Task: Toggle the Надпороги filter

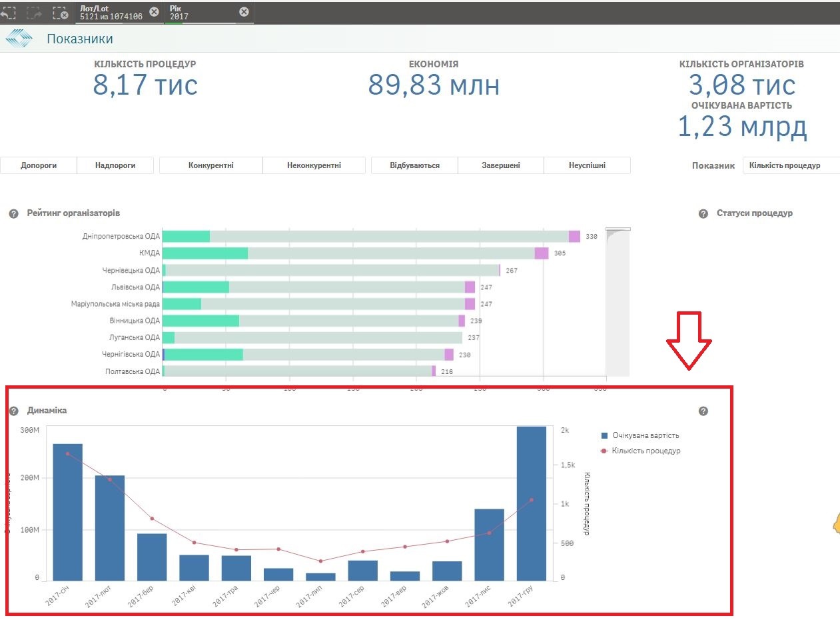Action: tap(115, 165)
